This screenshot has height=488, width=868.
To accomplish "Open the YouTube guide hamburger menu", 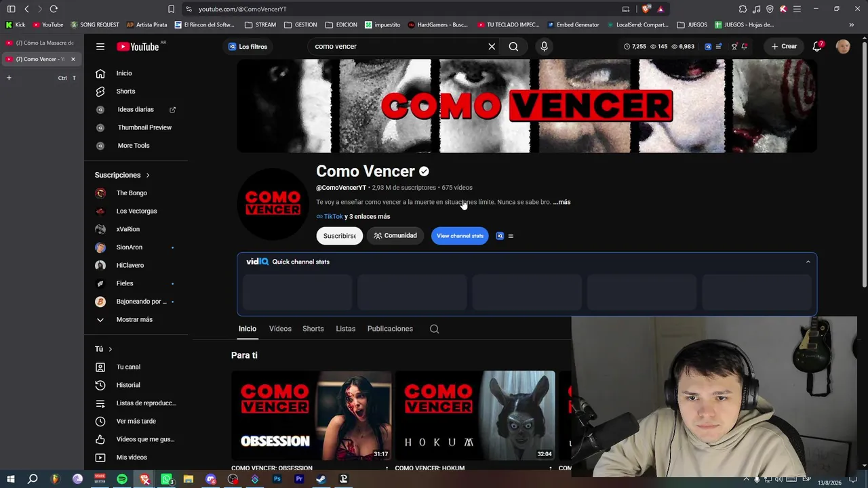I will pos(100,47).
